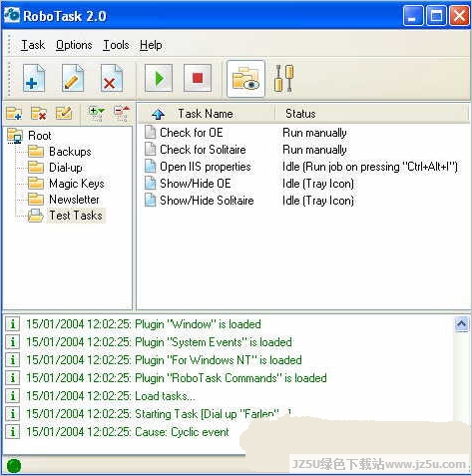Click the Run manually status of Check for OE
Screen dimensions: 472x476
314,133
